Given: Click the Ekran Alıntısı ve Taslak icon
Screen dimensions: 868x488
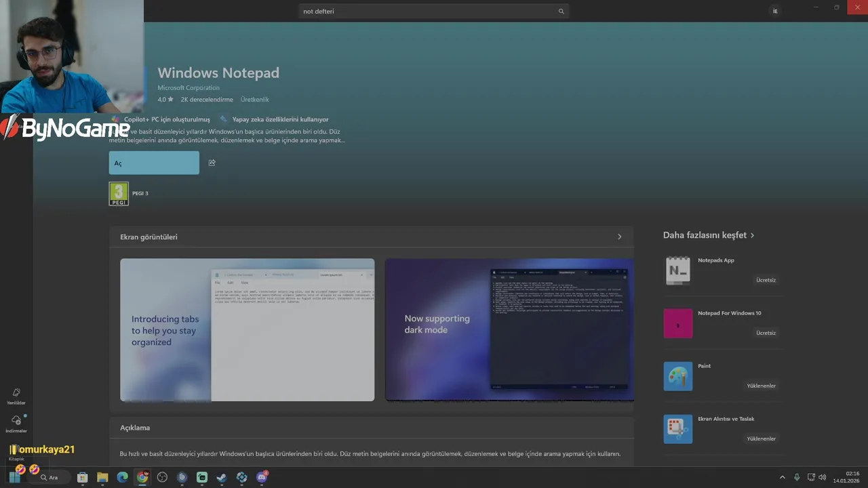Looking at the screenshot, I should pyautogui.click(x=678, y=429).
